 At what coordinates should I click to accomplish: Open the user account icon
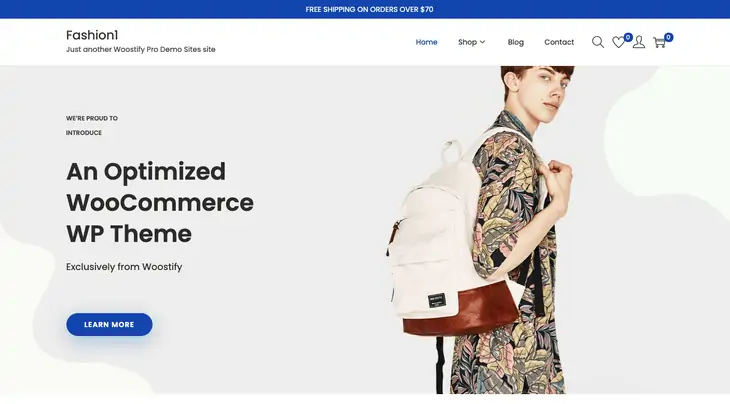click(x=639, y=42)
